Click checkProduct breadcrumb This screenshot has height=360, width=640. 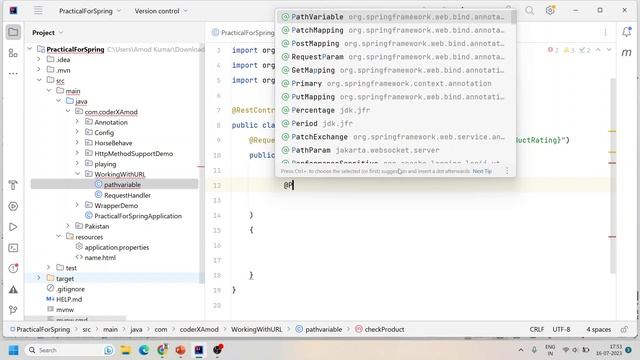click(x=380, y=329)
